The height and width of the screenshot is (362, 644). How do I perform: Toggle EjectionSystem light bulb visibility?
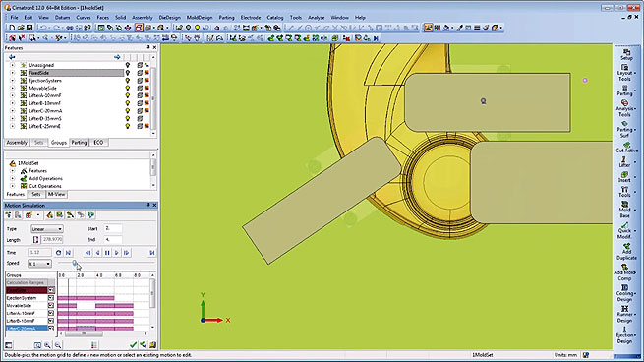coord(128,81)
